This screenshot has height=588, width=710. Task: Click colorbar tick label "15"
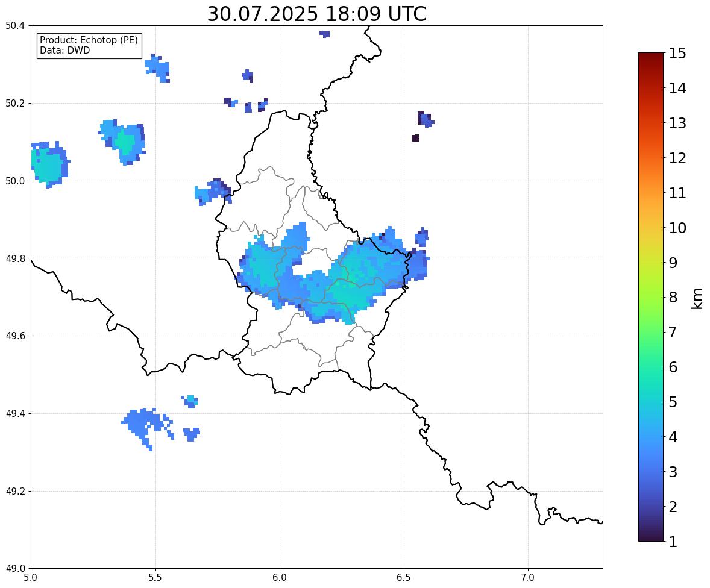pos(677,54)
